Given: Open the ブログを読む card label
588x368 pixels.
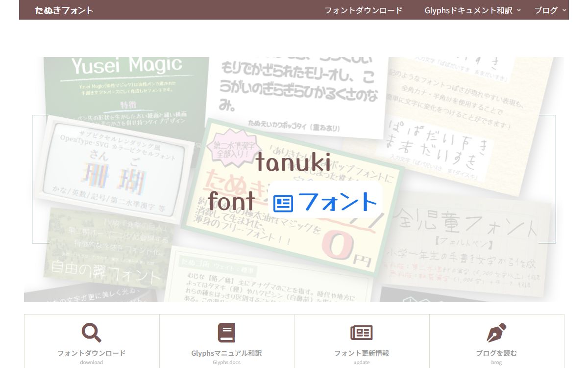Looking at the screenshot, I should (496, 353).
